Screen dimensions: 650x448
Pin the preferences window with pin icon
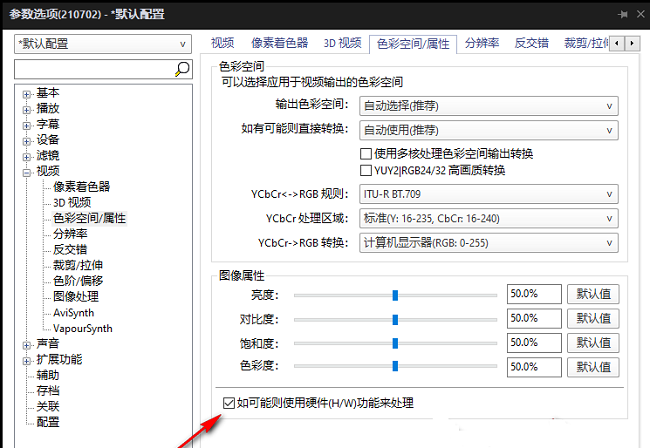click(622, 15)
